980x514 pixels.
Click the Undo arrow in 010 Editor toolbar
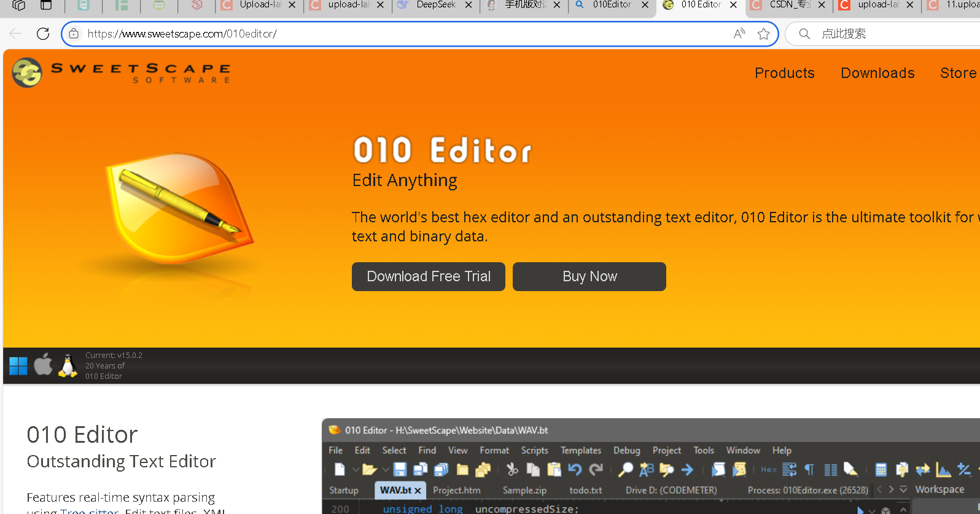pos(575,470)
